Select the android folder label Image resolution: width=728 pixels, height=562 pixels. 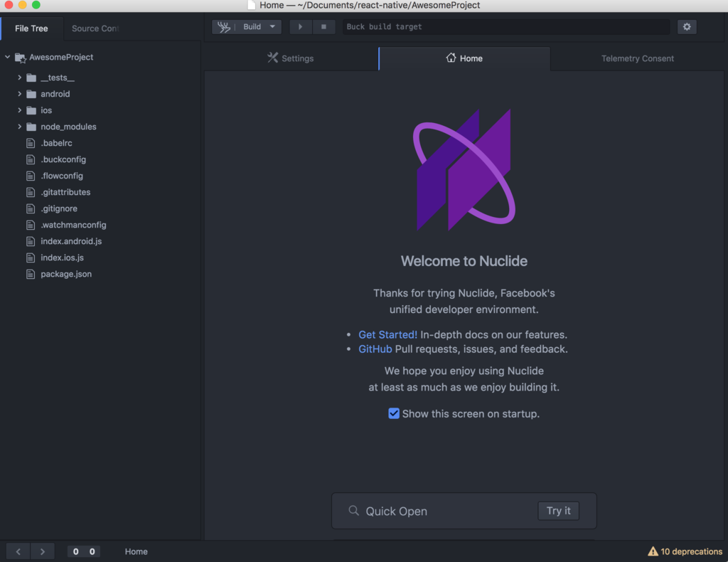point(55,94)
